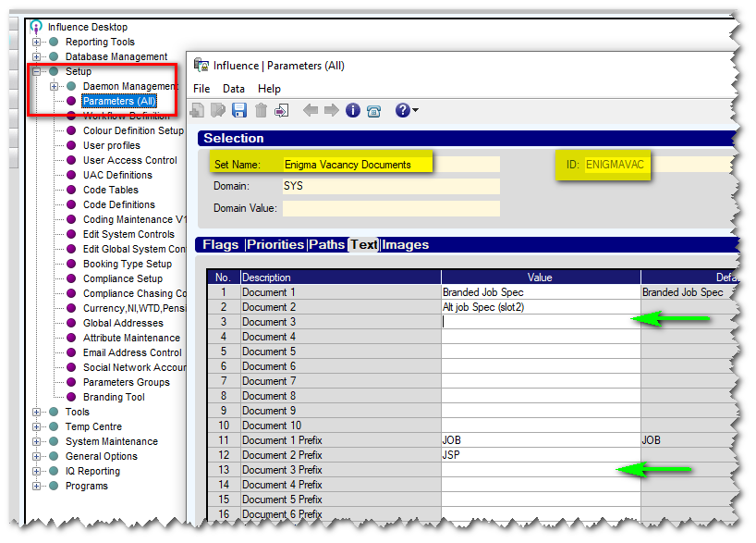Image resolution: width=756 pixels, height=543 pixels.
Task: Click the teal dot beside Setup
Action: pyautogui.click(x=54, y=71)
